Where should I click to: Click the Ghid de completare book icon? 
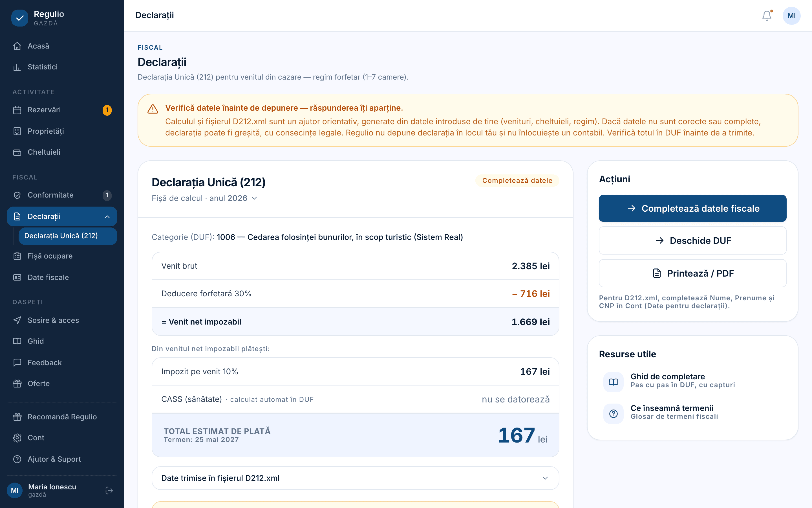tap(613, 382)
